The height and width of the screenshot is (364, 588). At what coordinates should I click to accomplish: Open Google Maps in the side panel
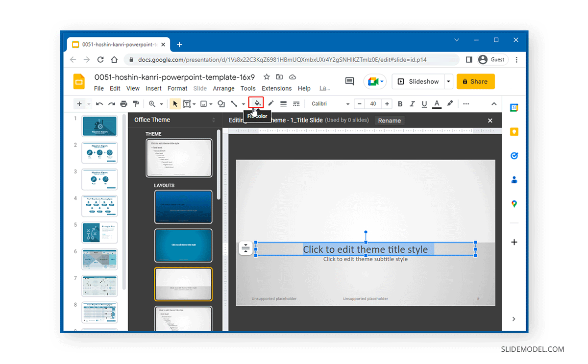coord(514,204)
